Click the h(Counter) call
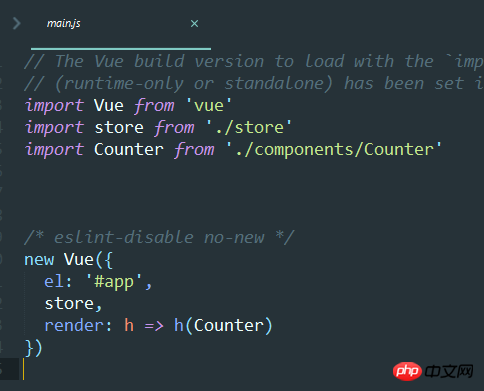Viewport: 484px width, 391px height. point(223,325)
